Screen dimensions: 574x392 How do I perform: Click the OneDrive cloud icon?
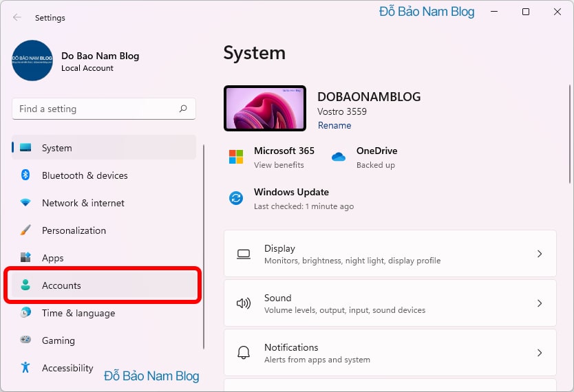[339, 157]
